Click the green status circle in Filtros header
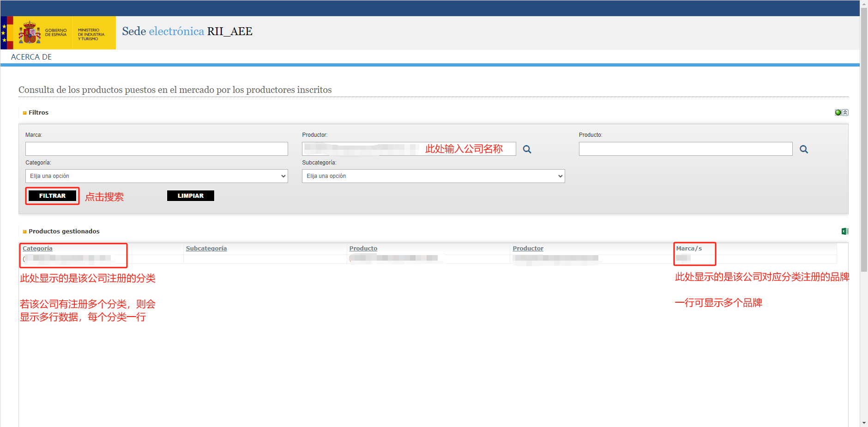 coord(838,113)
